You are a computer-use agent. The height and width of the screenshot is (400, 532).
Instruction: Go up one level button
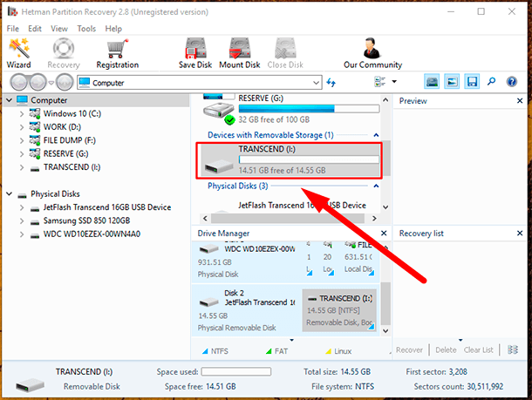(65, 83)
